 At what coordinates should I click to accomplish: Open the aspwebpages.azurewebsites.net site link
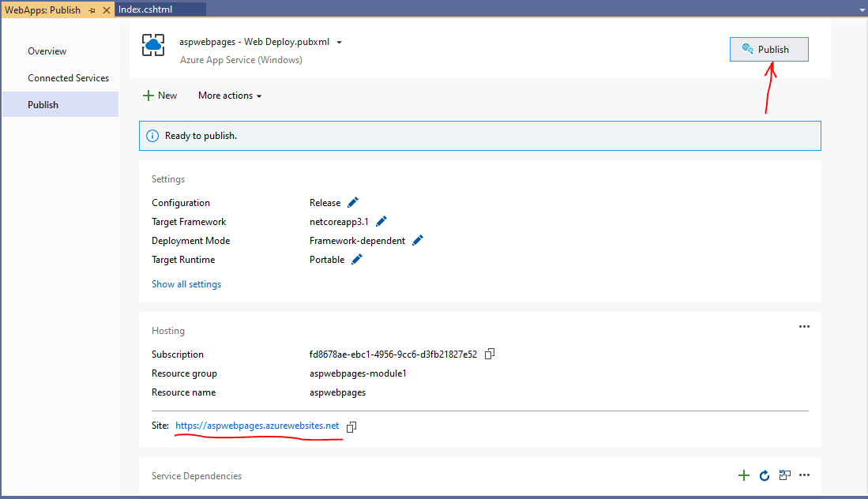coord(257,426)
